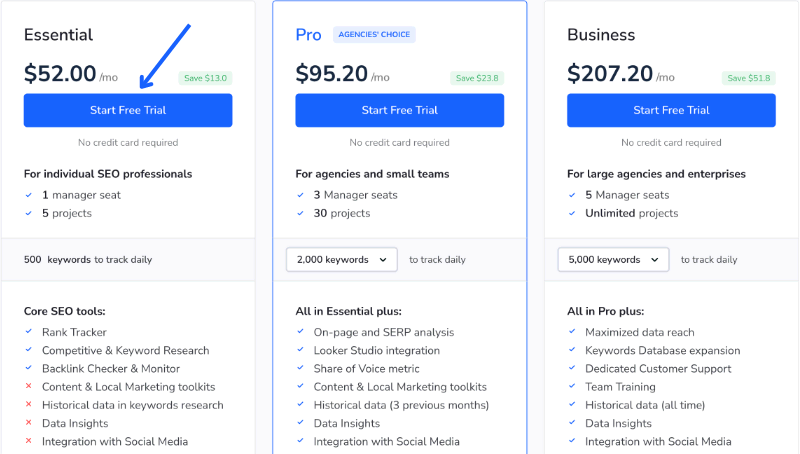Click the Agencies' Choice badge
This screenshot has width=800, height=454.
pos(374,35)
